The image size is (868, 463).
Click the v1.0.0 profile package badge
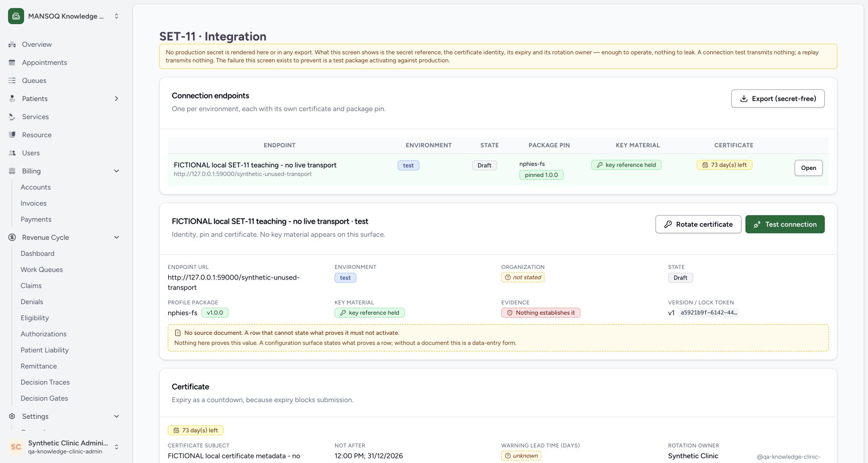click(x=215, y=313)
